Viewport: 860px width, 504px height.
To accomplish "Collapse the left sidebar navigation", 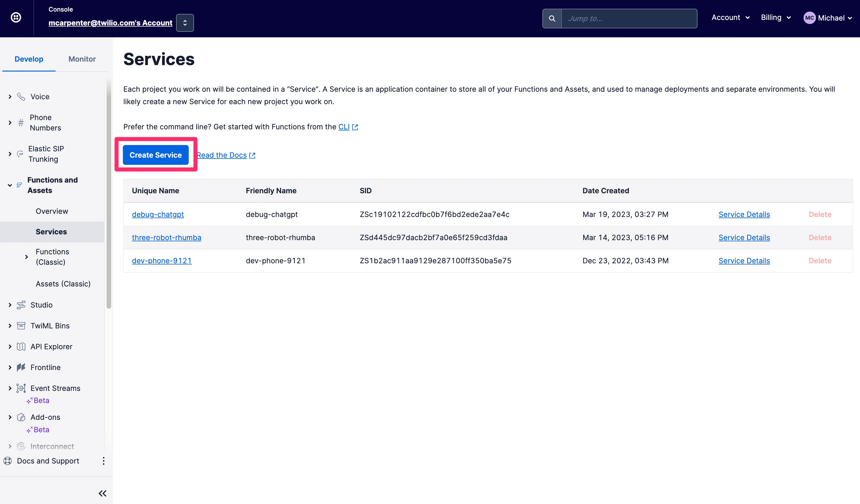I will click(102, 493).
